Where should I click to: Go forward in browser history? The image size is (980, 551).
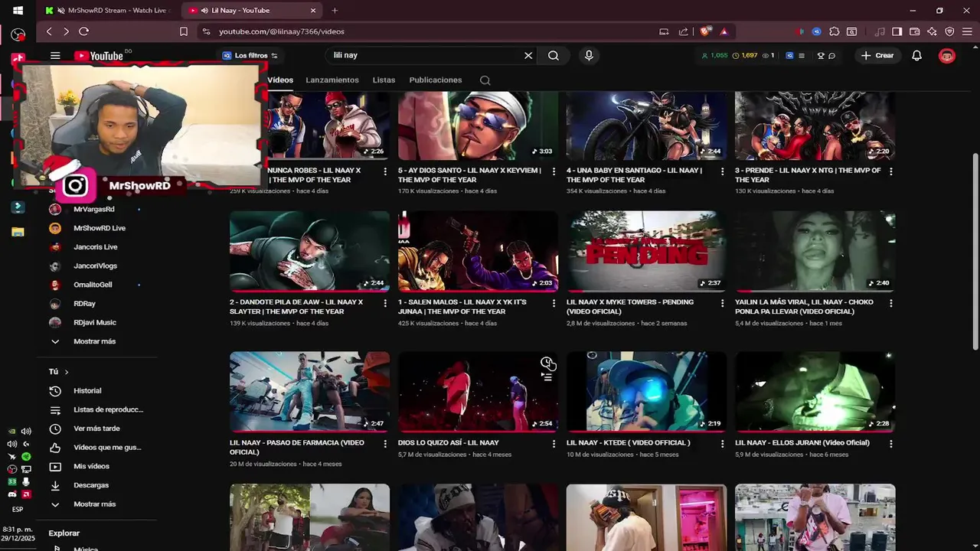[x=66, y=31]
